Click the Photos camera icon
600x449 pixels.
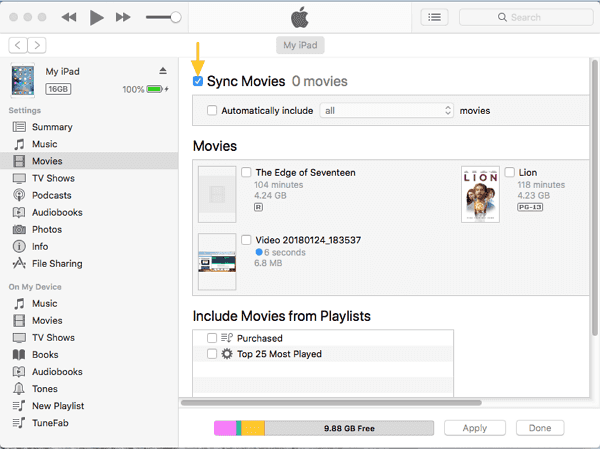tap(19, 230)
